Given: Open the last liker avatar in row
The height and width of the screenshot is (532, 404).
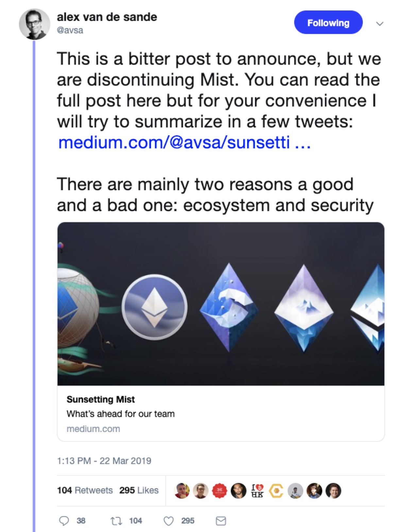Looking at the screenshot, I should click(x=333, y=490).
